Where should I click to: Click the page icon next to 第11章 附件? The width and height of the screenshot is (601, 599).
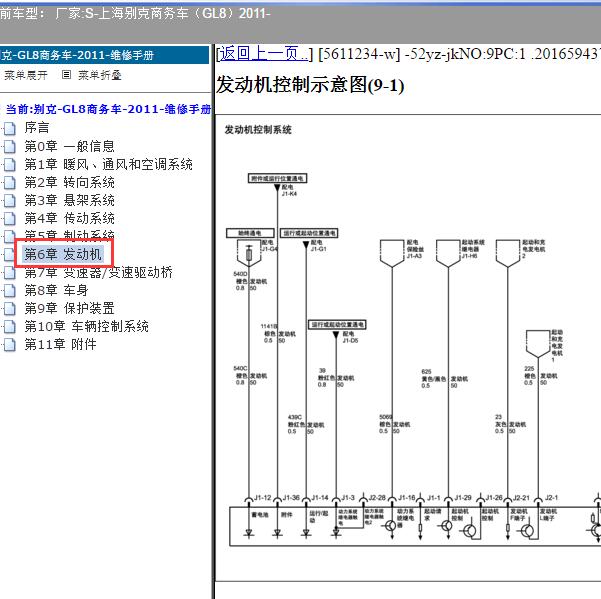coord(10,345)
